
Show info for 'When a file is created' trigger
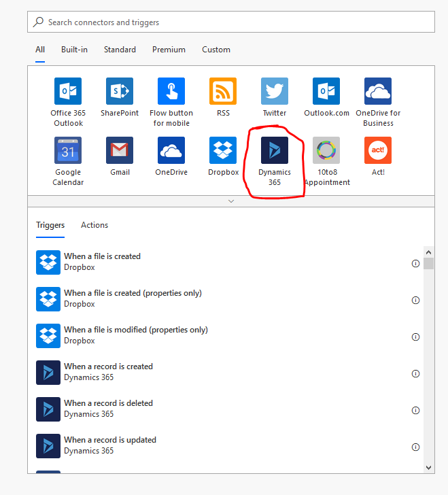(415, 263)
